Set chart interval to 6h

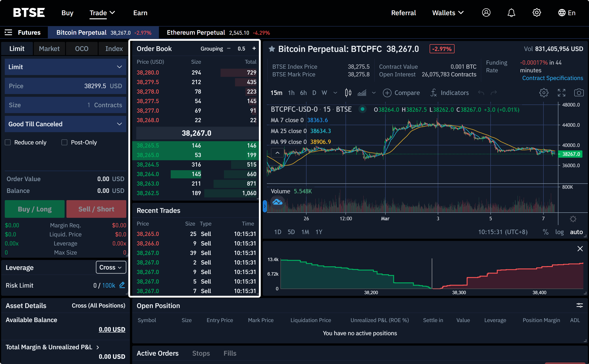click(x=303, y=93)
